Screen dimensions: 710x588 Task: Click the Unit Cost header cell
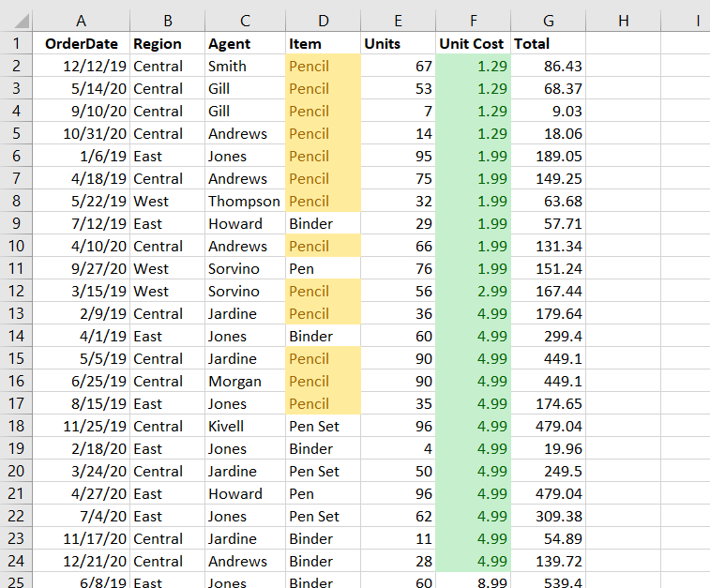(474, 43)
